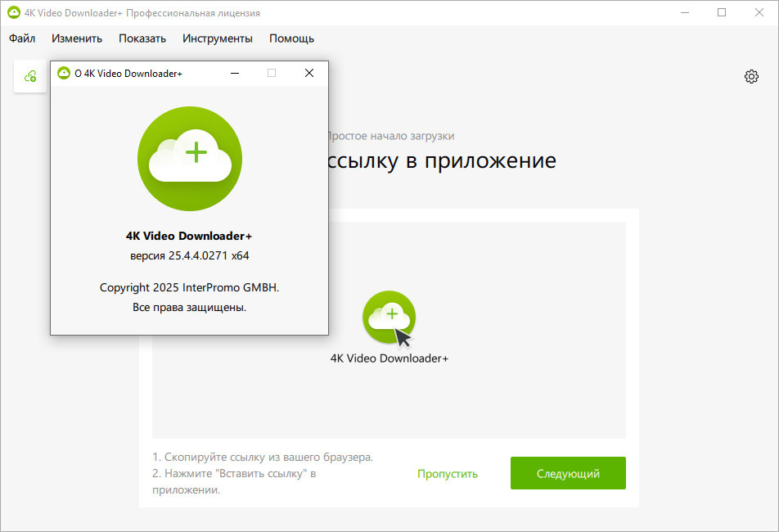Click the About dialog title bar icon

(64, 73)
